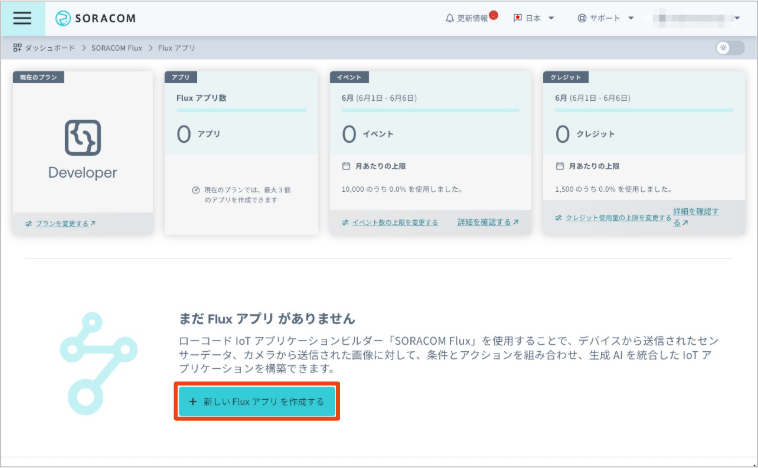Expand the 日本 region dropdown

551,18
